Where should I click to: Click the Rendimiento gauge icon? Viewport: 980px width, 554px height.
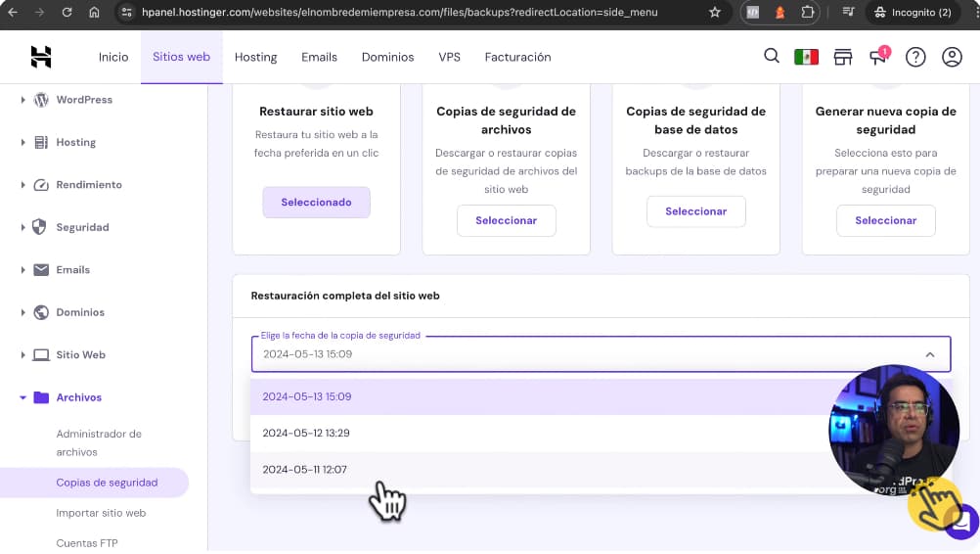[x=41, y=184]
